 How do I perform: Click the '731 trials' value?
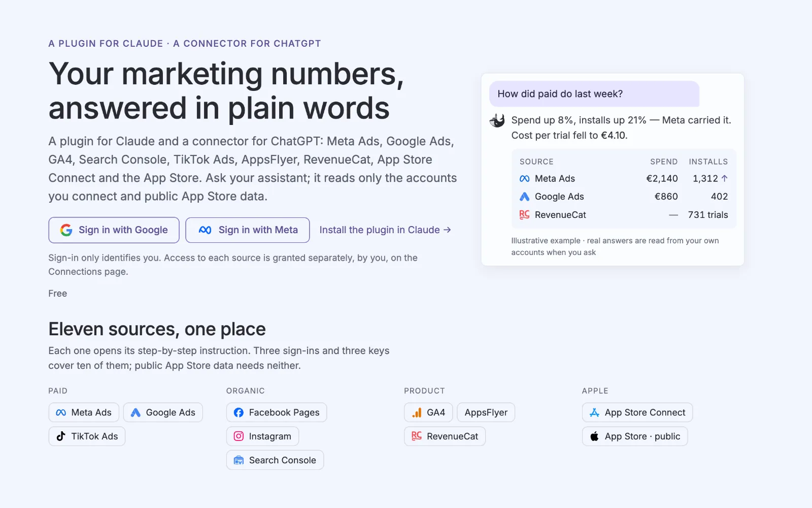[708, 215]
